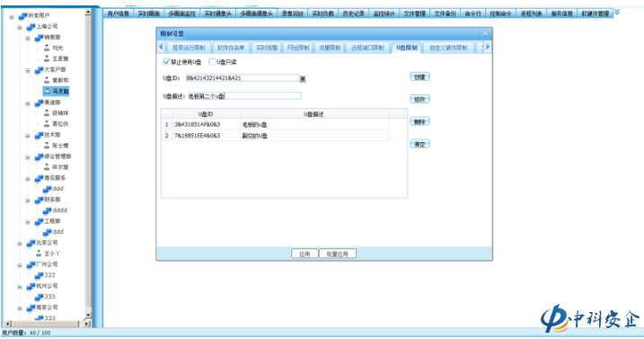Viewport: 644px width, 339px height.
Task: Enable the U盘只读 checkbox
Action: coord(212,62)
